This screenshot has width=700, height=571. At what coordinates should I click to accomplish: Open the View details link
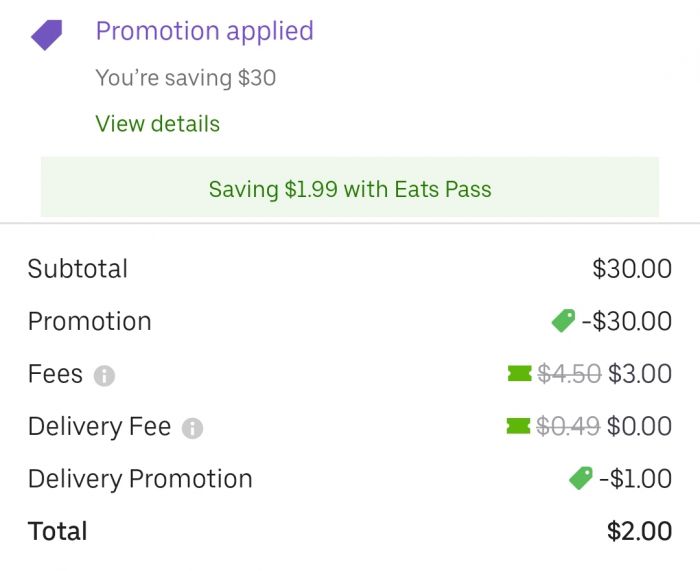157,124
